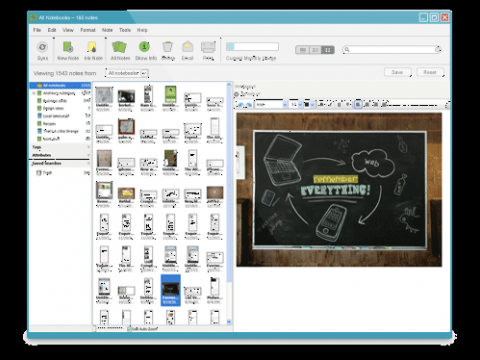Show All Notes via green cards icon
This screenshot has width=480, height=360.
(119, 47)
